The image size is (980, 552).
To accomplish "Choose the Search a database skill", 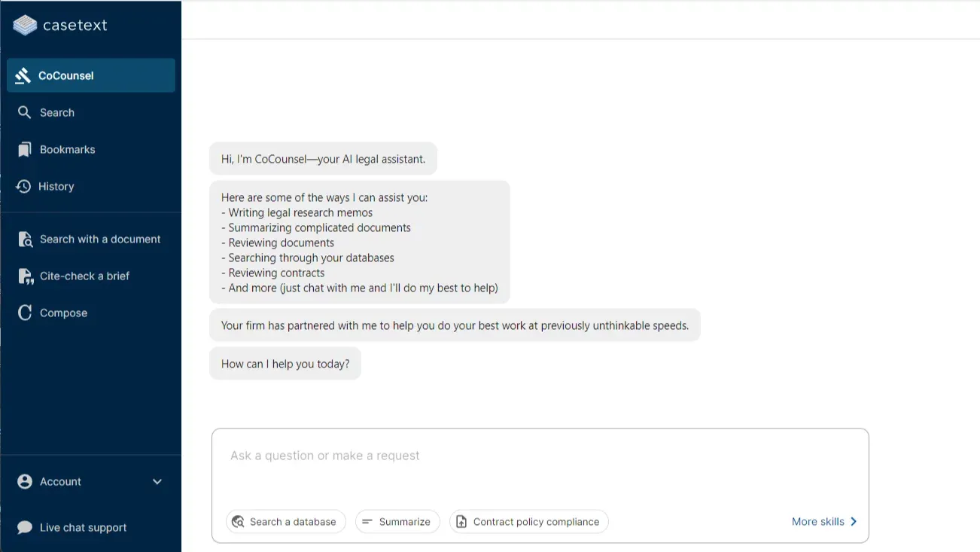I will pyautogui.click(x=286, y=522).
